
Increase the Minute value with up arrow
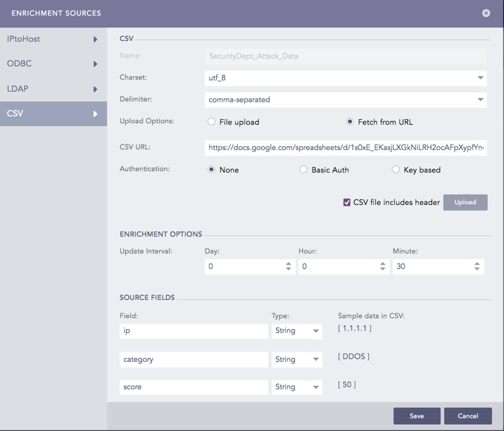click(477, 263)
